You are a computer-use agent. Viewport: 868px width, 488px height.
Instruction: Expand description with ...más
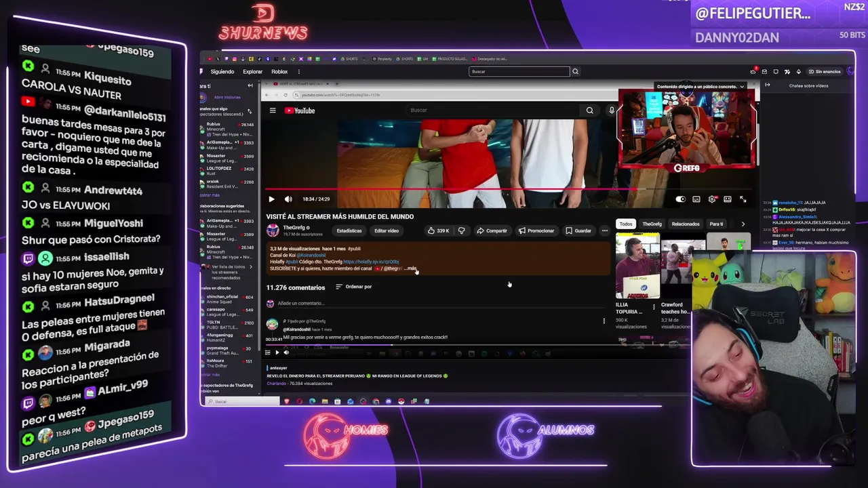point(412,269)
